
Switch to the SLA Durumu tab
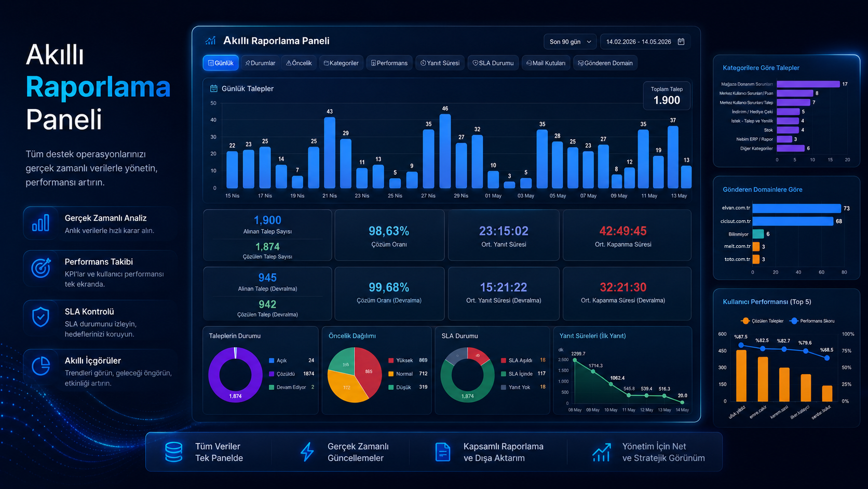(x=493, y=63)
